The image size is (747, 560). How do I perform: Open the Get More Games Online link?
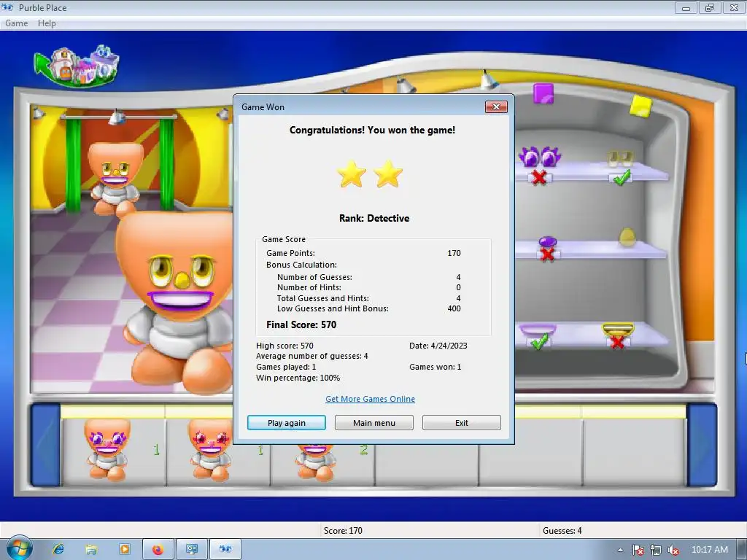click(370, 399)
